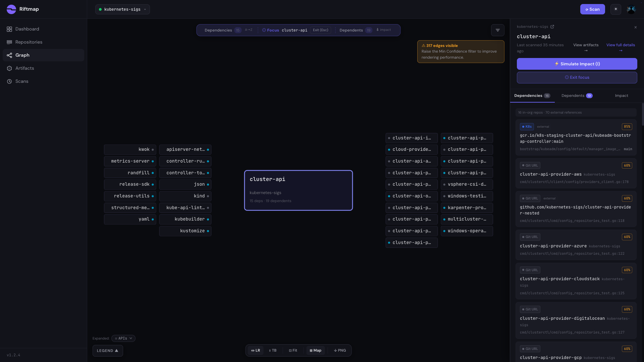Screen dimensions: 644x362
Task: Toggle A→Z dependency sorting
Action: pyautogui.click(x=249, y=30)
